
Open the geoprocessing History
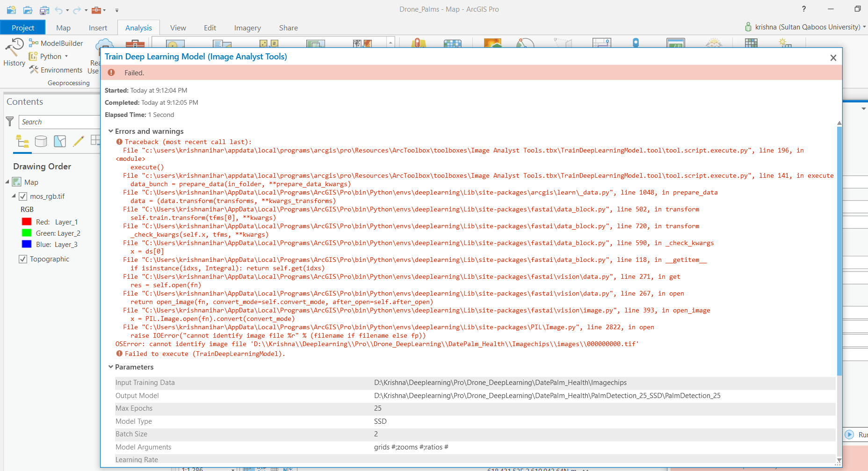coord(14,52)
